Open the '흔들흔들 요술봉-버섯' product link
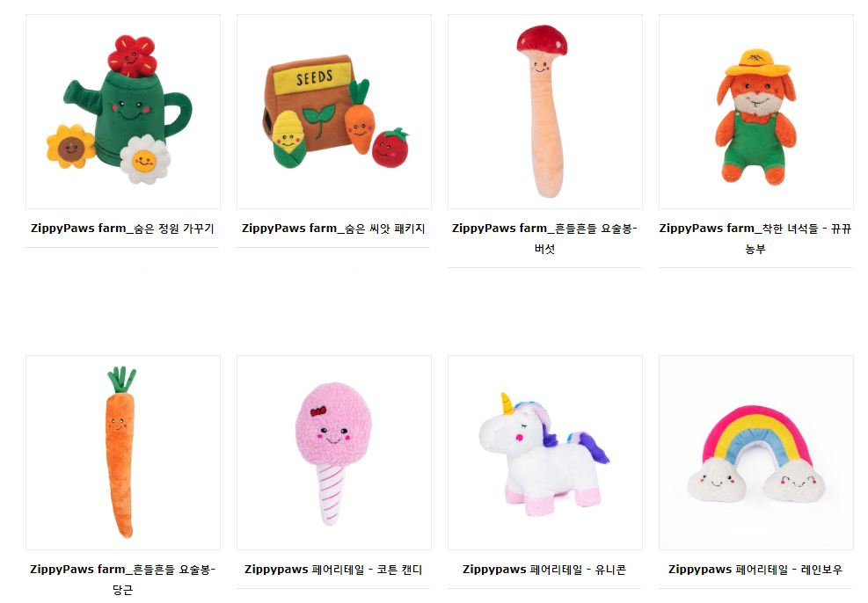Image resolution: width=868 pixels, height=603 pixels. click(x=544, y=238)
